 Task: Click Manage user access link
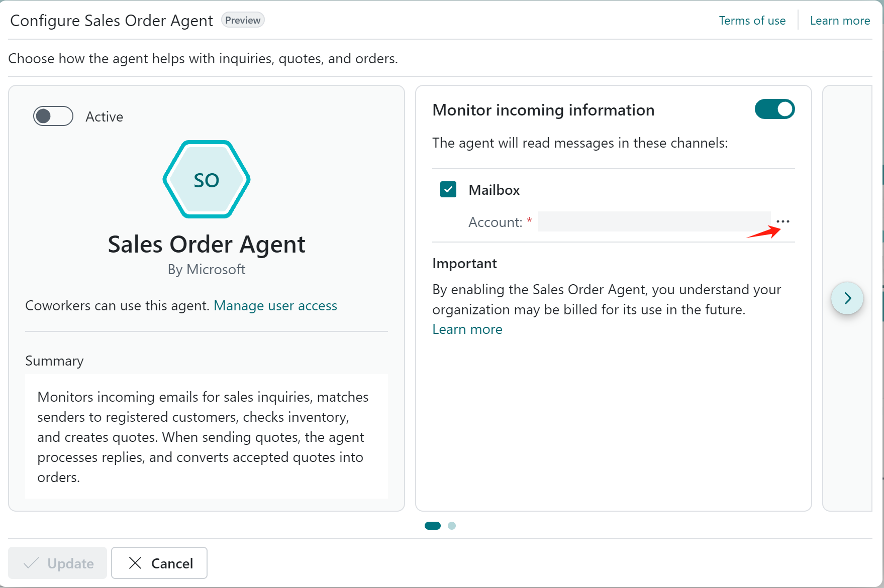tap(275, 306)
